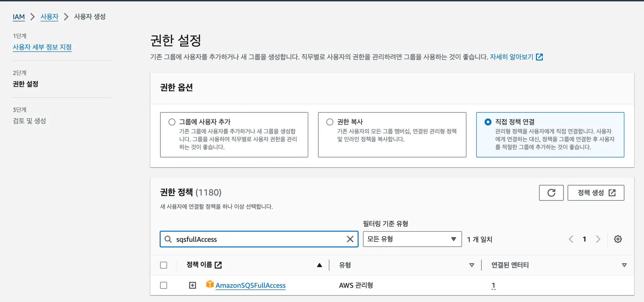
Task: Click the search magnifier icon
Action: tap(168, 239)
